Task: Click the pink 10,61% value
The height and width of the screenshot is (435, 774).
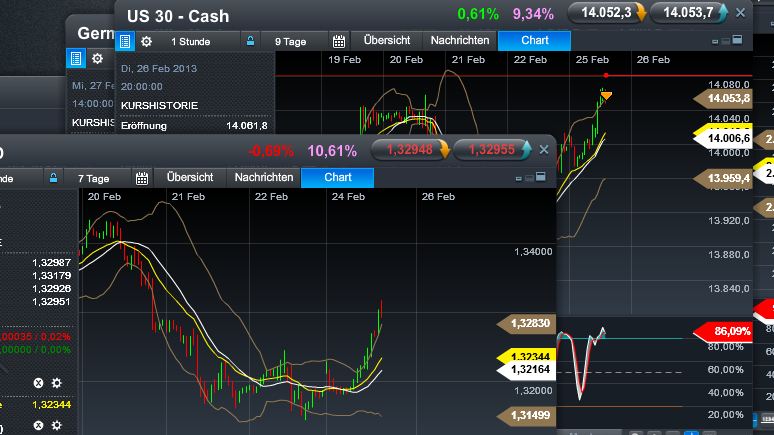Action: (332, 151)
